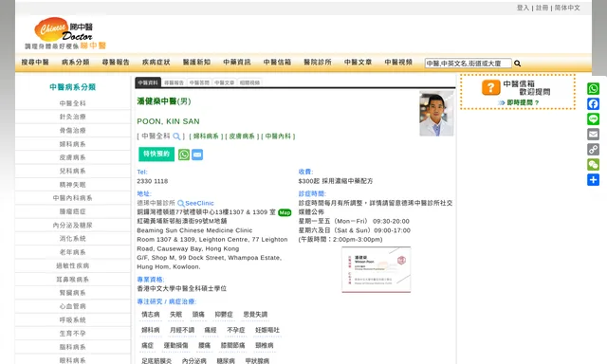Select 生育不孕 in sidebar categories
The width and height of the screenshot is (607, 364).
[73, 334]
